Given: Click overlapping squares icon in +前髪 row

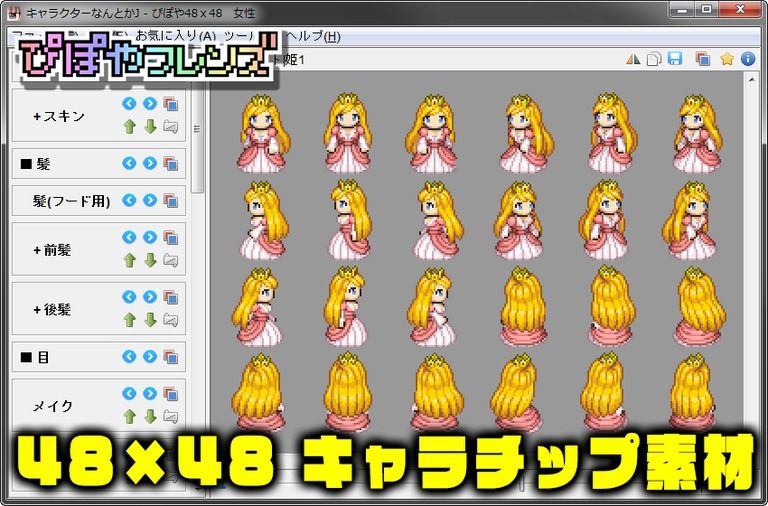Looking at the screenshot, I should (x=170, y=238).
